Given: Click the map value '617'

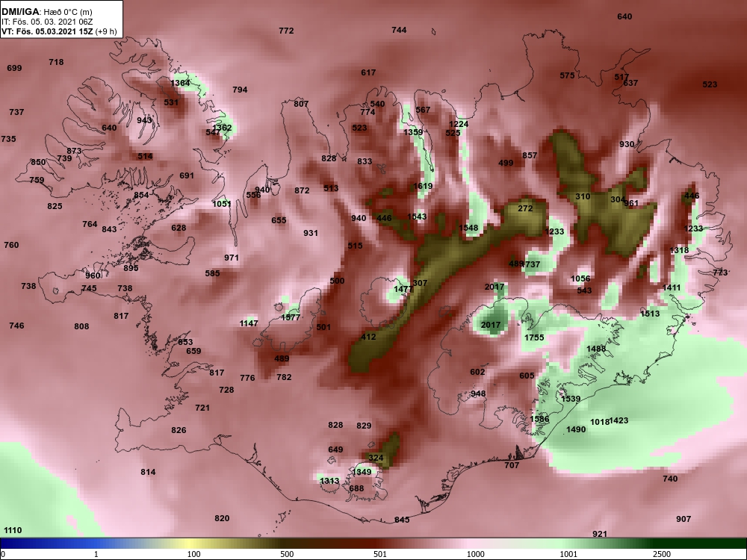Looking at the screenshot, I should [x=368, y=73].
